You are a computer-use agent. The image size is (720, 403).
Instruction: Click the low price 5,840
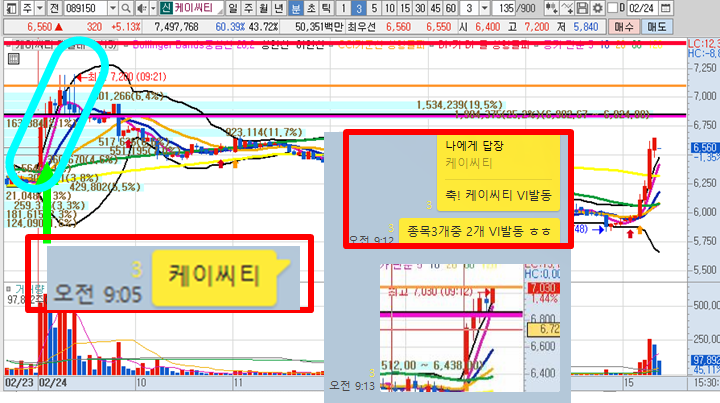pos(585,27)
